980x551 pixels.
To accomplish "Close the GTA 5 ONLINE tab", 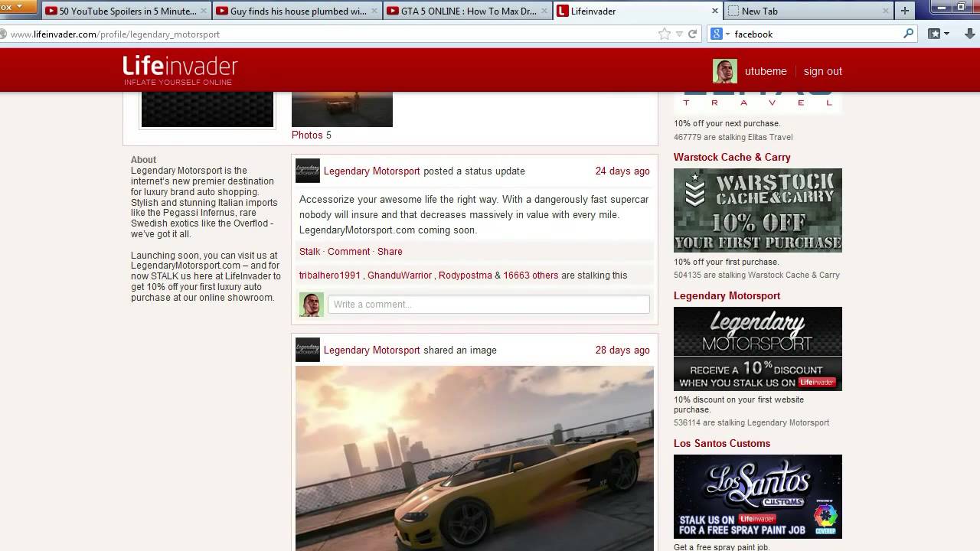I will [544, 11].
